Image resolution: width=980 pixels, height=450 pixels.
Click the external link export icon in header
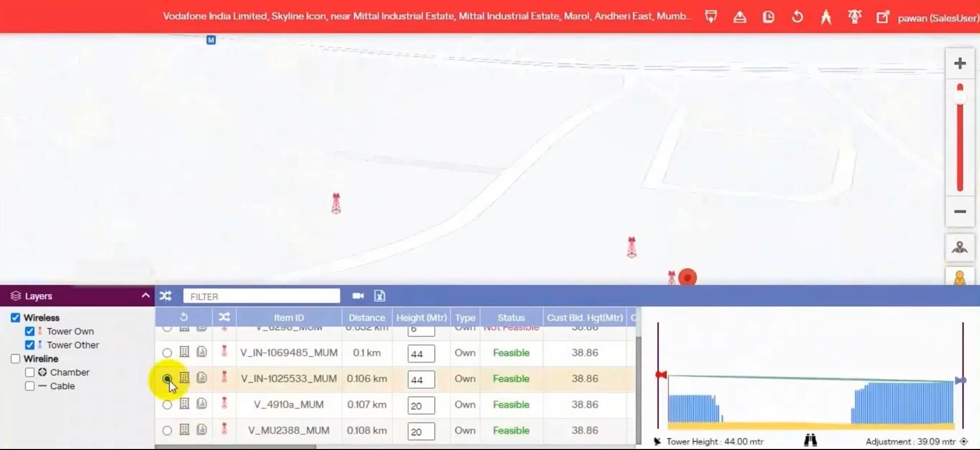[x=883, y=17]
